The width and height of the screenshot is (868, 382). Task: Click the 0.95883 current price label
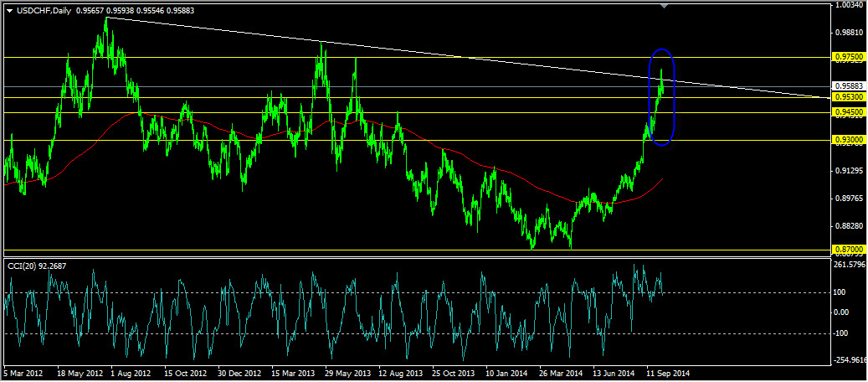click(848, 86)
